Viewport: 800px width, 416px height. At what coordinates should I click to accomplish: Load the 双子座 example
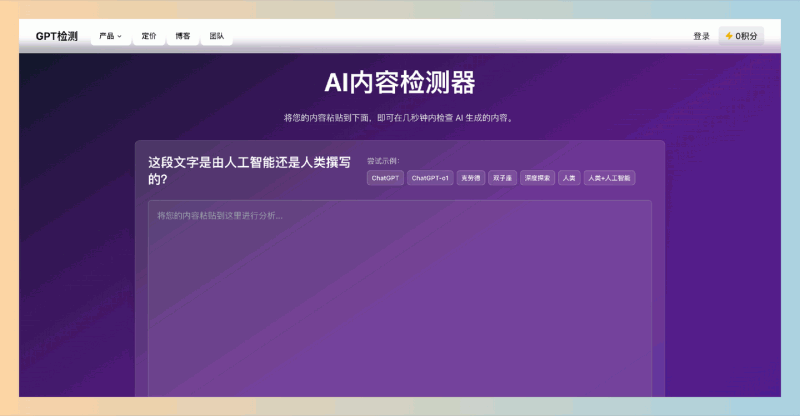[x=502, y=178]
